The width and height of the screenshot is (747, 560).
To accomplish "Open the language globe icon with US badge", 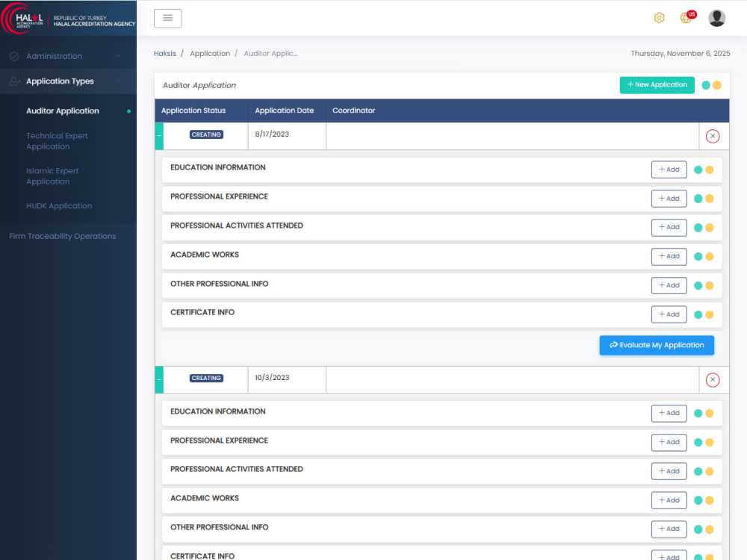I will pos(687,17).
